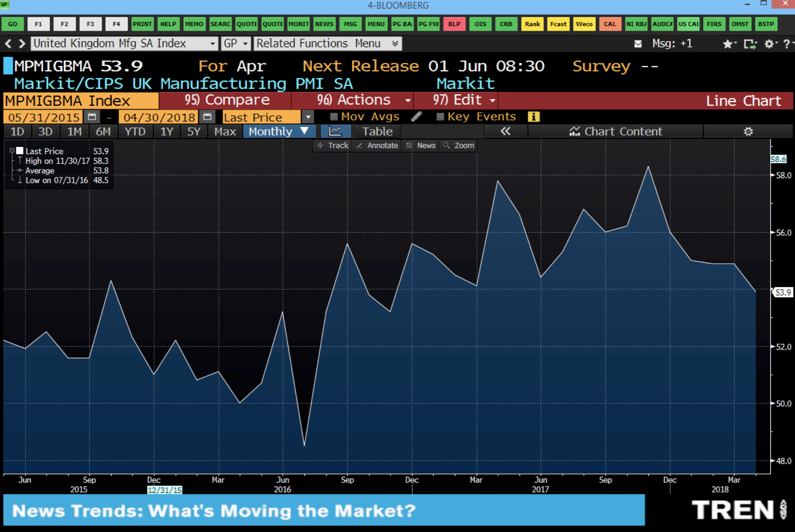Open the Last Price field dropdown arrow
Screen dimensions: 795x532
(x=308, y=117)
